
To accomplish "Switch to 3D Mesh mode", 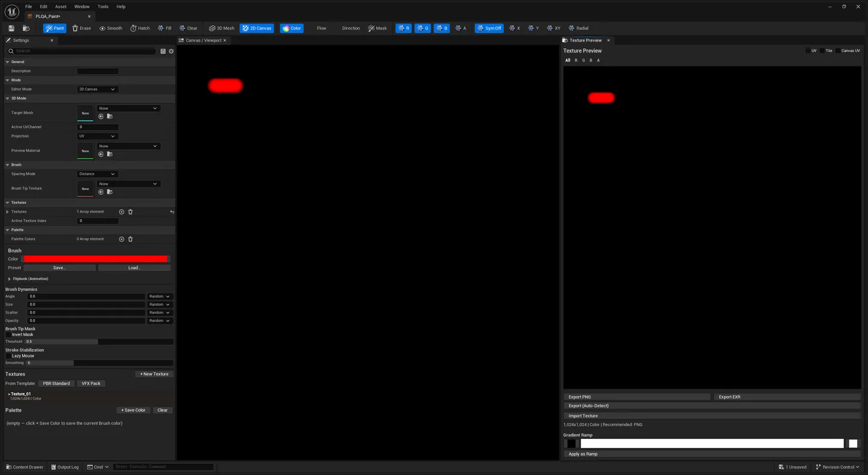I will click(x=221, y=28).
